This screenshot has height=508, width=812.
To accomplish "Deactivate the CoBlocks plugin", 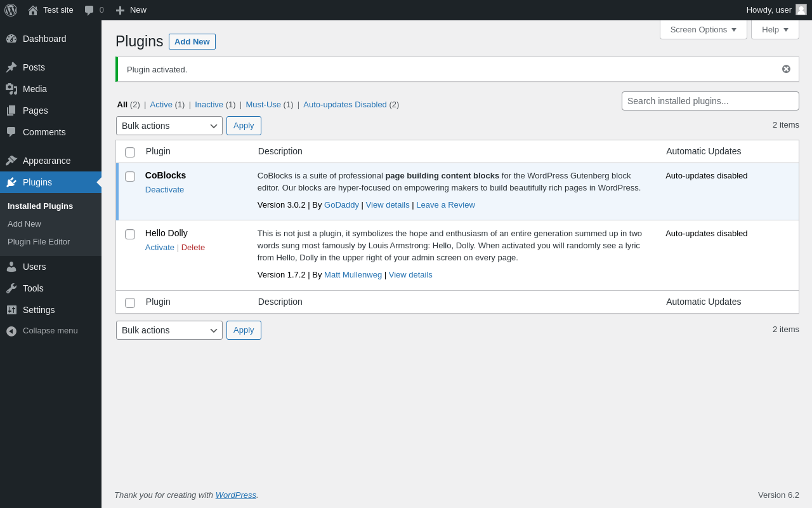I will click(164, 190).
